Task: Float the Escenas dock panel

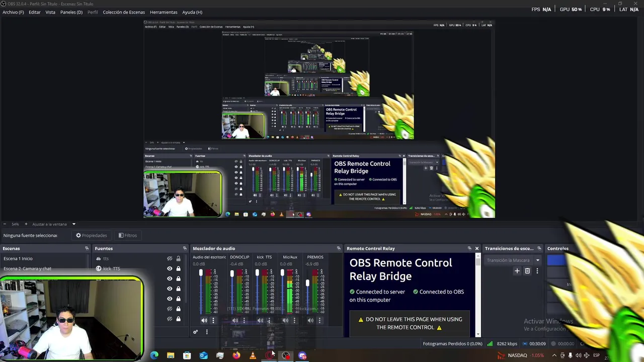Action: pos(87,248)
